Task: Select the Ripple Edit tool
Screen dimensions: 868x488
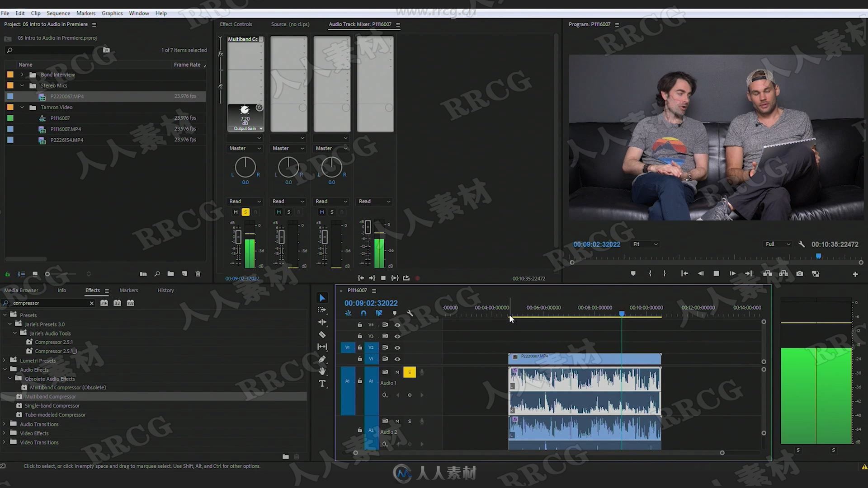Action: tap(322, 322)
